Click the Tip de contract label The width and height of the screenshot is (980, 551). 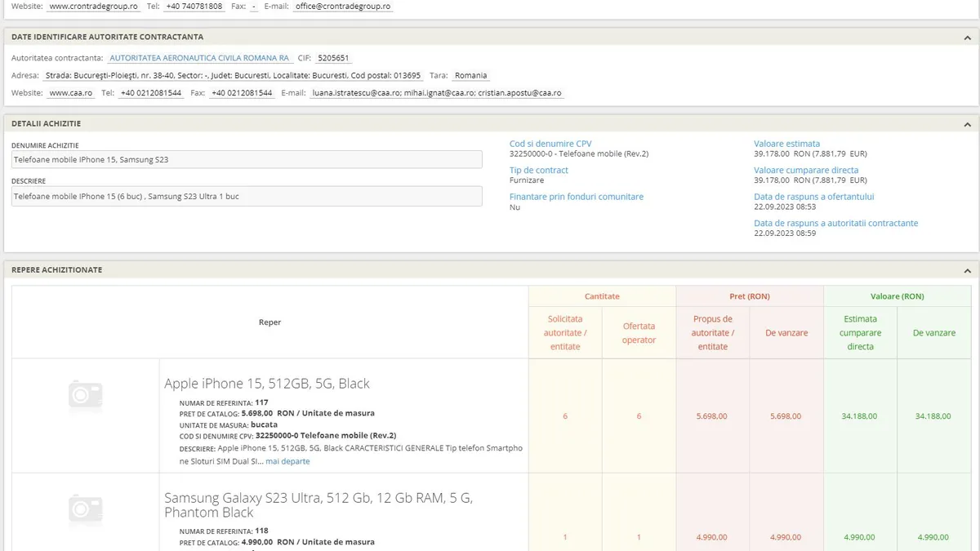coord(538,170)
